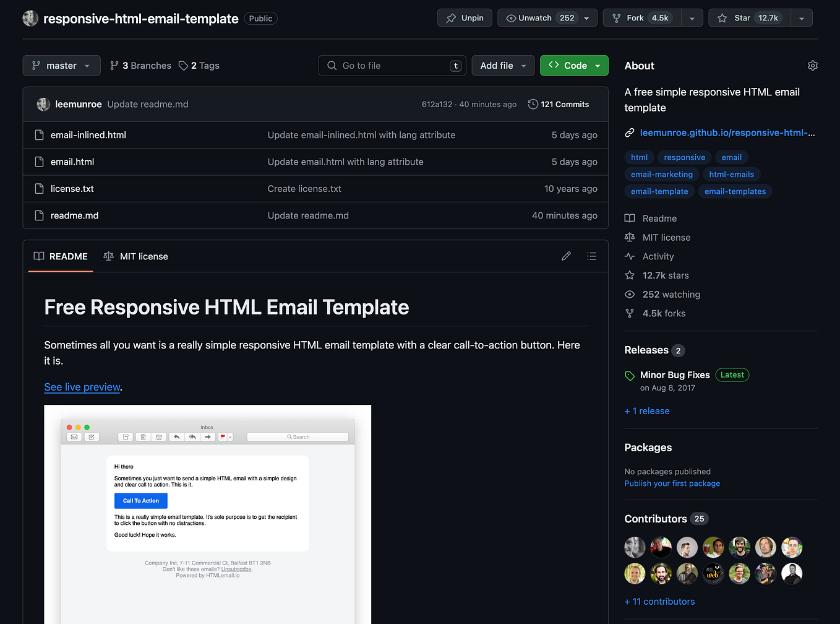The image size is (840, 624).
Task: Open the About section settings gear
Action: [812, 65]
